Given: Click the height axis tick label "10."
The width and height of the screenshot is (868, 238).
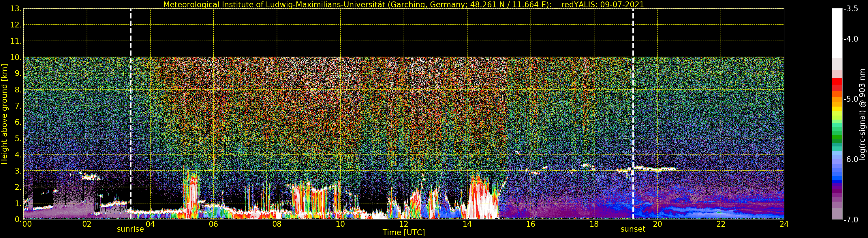Looking at the screenshot, I should [x=16, y=57].
